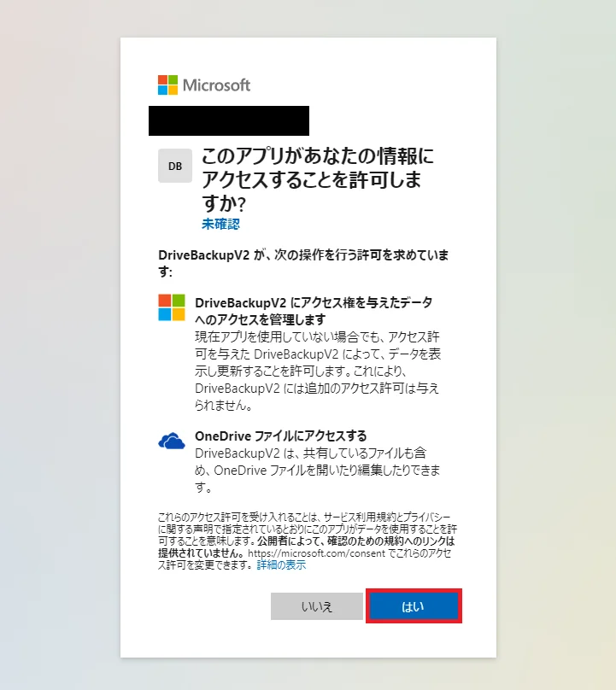616x690 pixels.
Task: Click the Microsoft squares icon beside data access permission
Action: (x=172, y=307)
